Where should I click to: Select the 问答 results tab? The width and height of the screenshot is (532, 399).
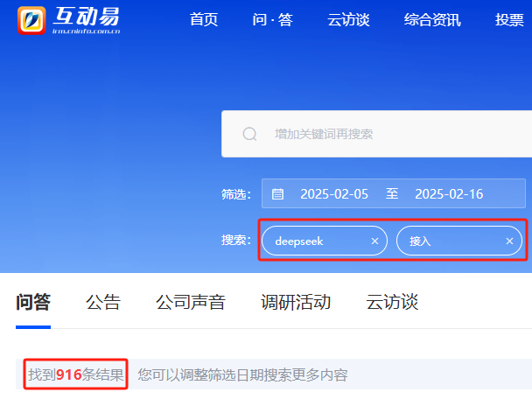pyautogui.click(x=33, y=302)
